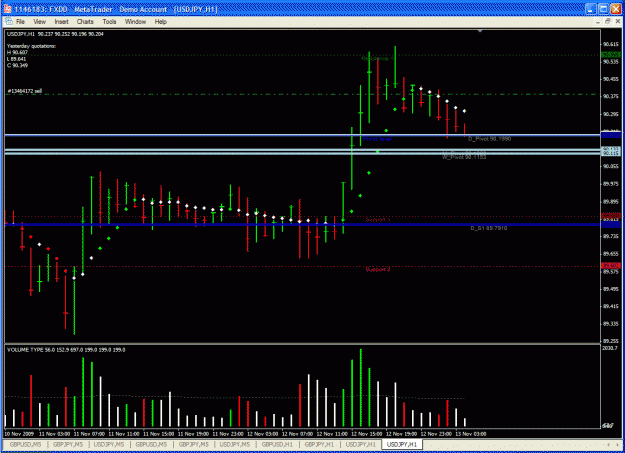The image size is (625, 453).
Task: Open the Window menu
Action: pos(135,22)
